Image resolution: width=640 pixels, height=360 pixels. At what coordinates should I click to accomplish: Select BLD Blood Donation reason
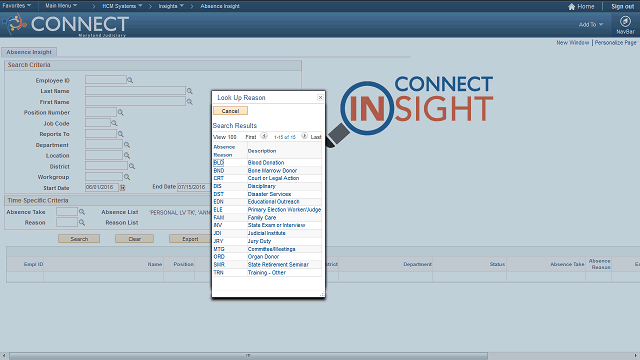219,162
